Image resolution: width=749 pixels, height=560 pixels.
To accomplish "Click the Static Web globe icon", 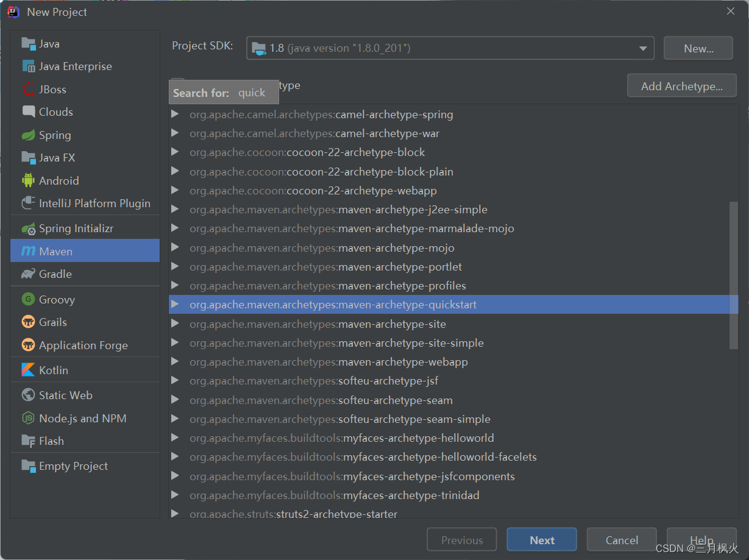I will coord(29,395).
